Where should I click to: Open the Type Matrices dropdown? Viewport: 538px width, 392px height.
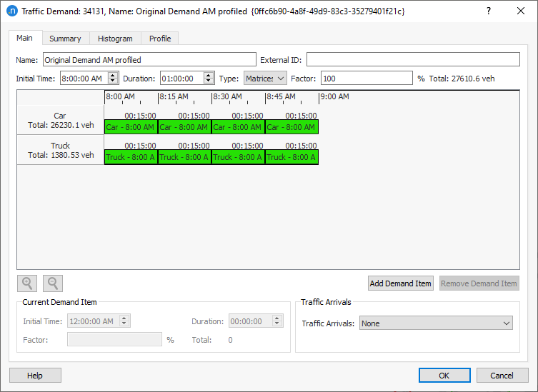pos(265,79)
